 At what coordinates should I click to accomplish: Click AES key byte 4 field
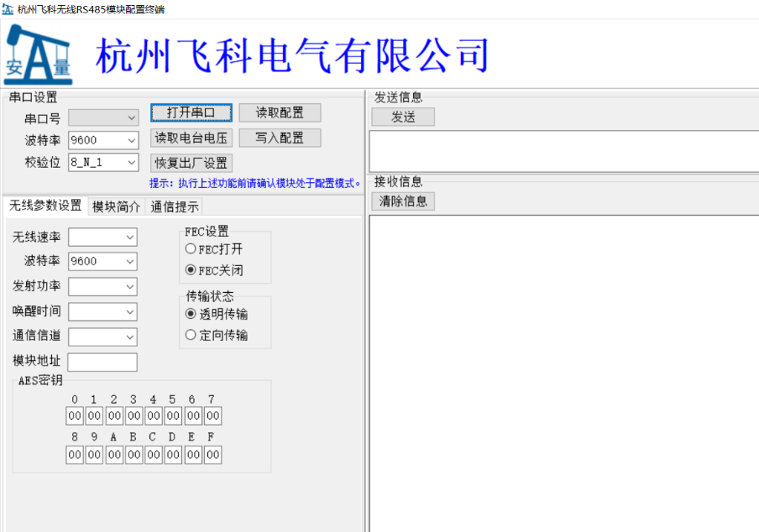coord(154,416)
